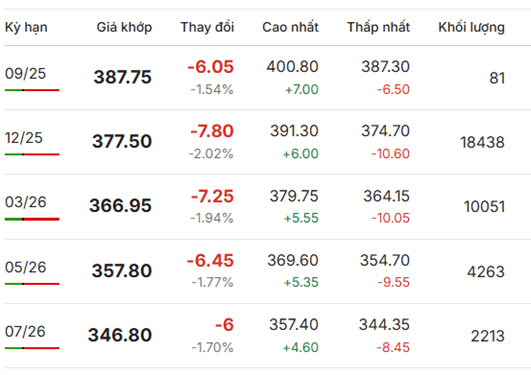Sort by Giá khớp column header

[x=124, y=27]
